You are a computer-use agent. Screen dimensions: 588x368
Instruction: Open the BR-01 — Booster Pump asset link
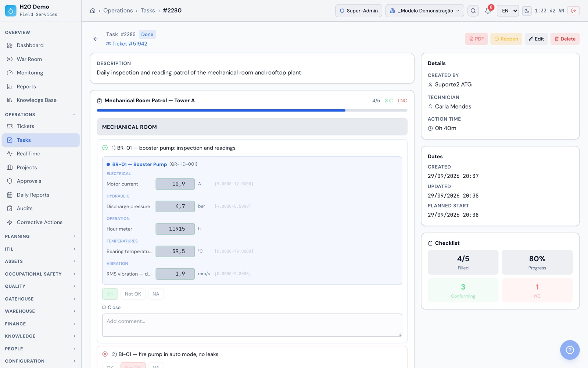140,164
